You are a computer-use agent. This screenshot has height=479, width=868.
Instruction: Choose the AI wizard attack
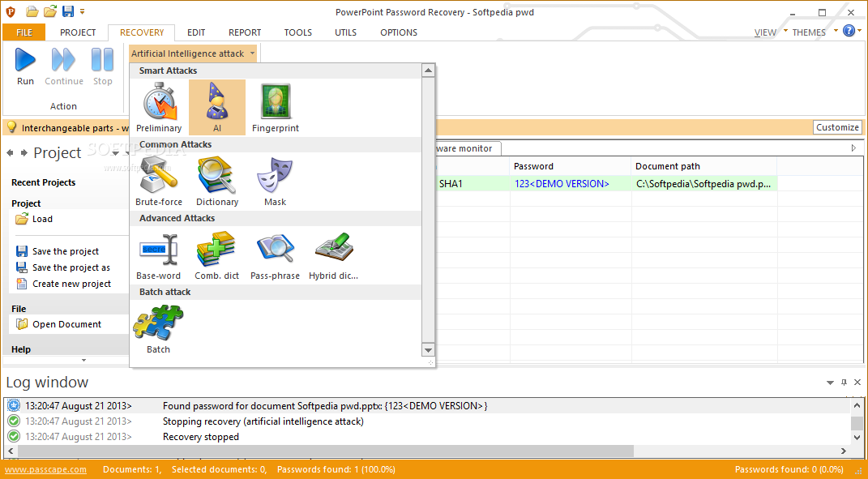pyautogui.click(x=217, y=108)
